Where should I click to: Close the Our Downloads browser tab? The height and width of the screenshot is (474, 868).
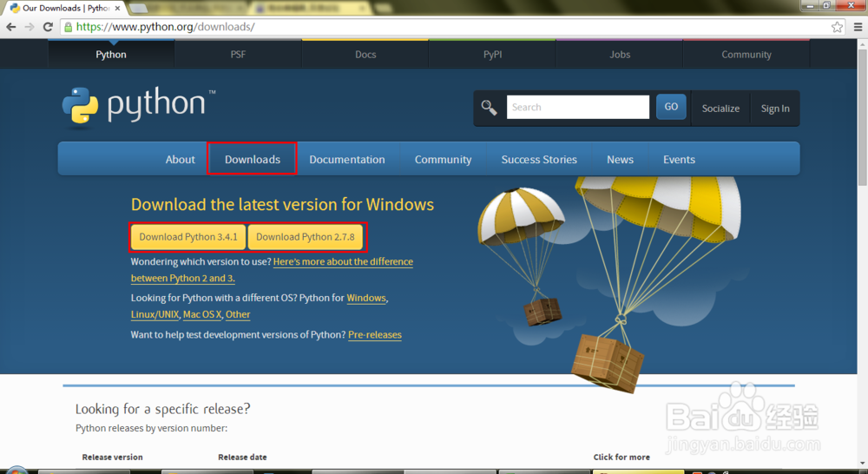pos(117,9)
